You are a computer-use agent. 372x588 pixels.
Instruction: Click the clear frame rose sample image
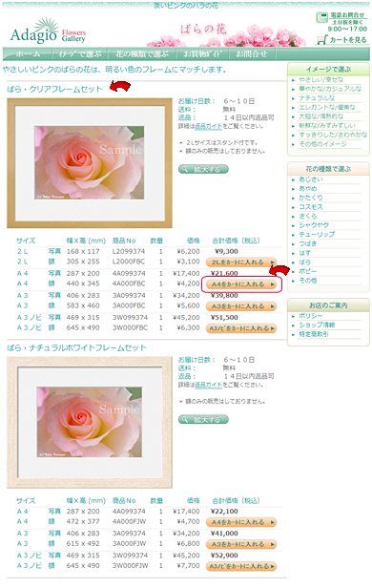point(90,162)
